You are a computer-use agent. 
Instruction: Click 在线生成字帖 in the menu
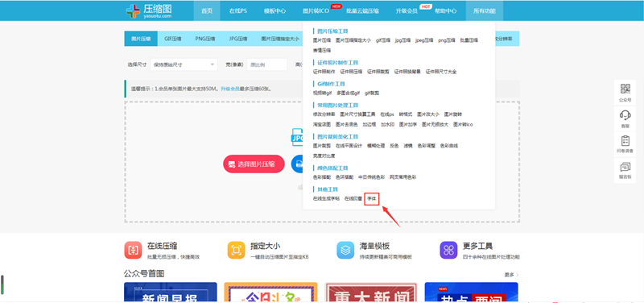[326, 198]
